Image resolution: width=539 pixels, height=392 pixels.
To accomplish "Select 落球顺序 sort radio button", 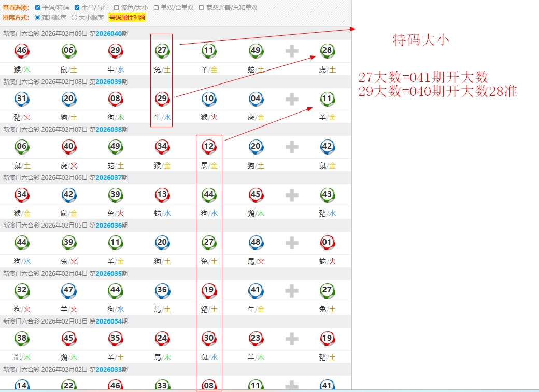I will coord(37,17).
